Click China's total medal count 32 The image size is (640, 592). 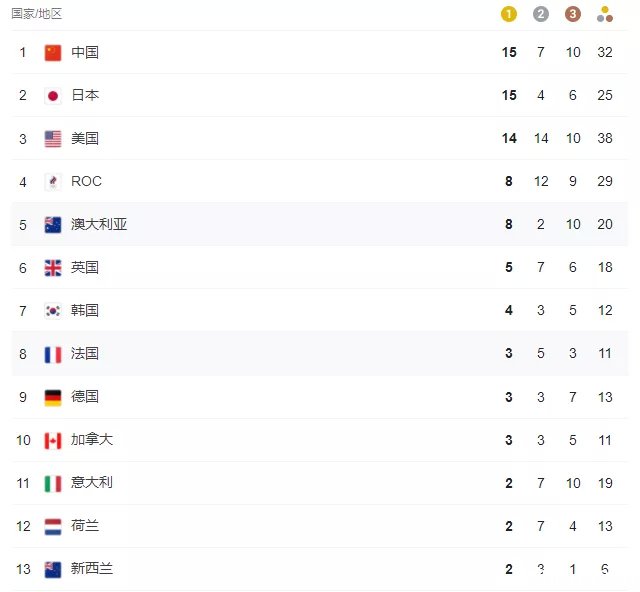[604, 52]
